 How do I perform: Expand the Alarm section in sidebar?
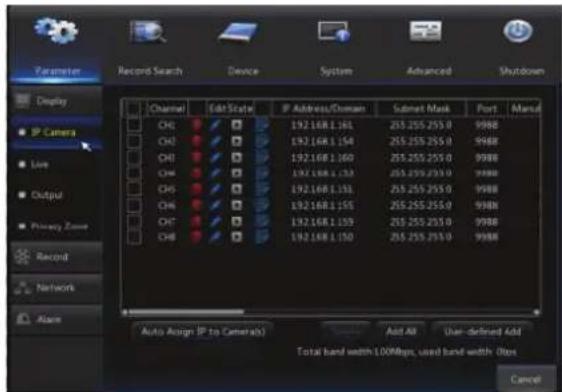[56, 319]
